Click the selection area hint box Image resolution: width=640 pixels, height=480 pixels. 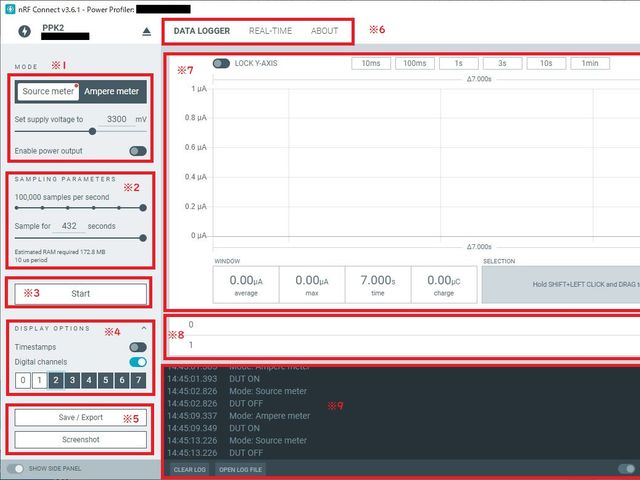point(561,284)
